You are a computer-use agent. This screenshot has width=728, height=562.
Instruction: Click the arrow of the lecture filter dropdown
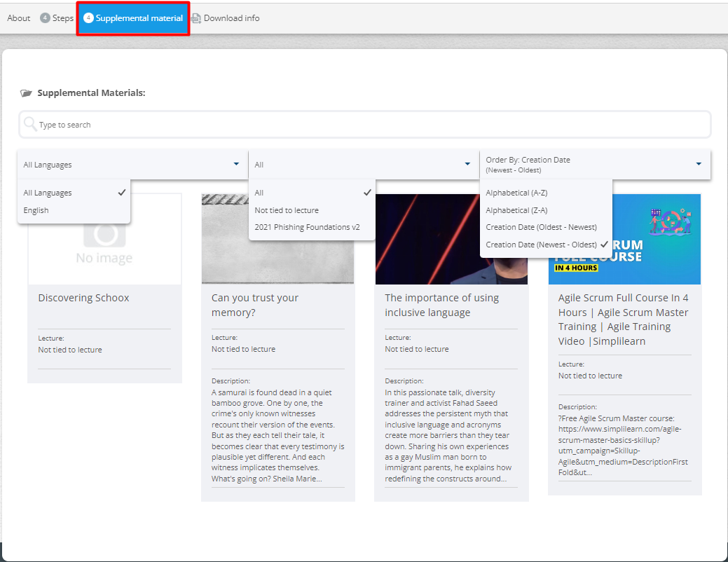pos(467,164)
